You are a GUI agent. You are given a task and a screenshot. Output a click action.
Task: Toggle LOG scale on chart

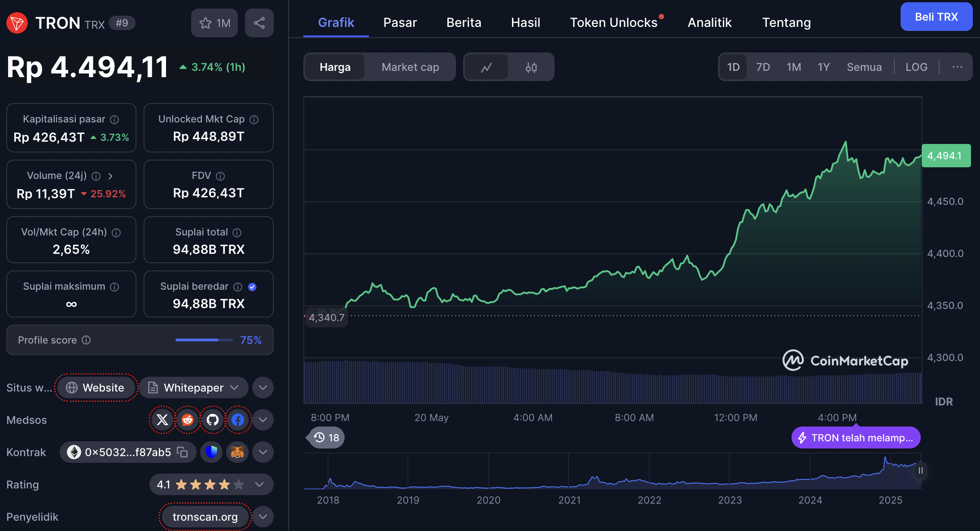coord(916,67)
